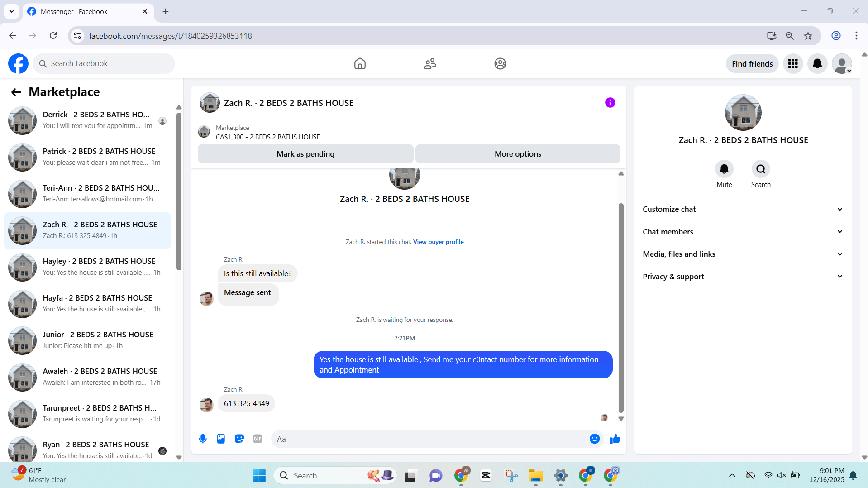Screen dimensions: 868x488
Task: Open the GIF picker
Action: (x=258, y=439)
